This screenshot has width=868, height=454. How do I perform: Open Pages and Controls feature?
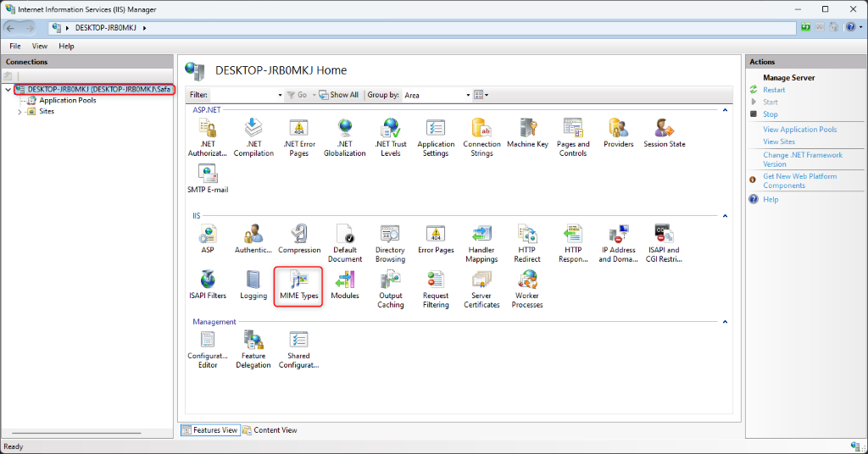(x=573, y=138)
